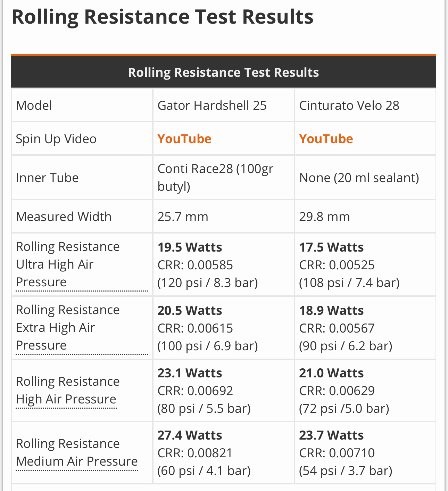Click the Rolling Resistance High Air Pressure label
448x491 pixels.
pyautogui.click(x=68, y=390)
